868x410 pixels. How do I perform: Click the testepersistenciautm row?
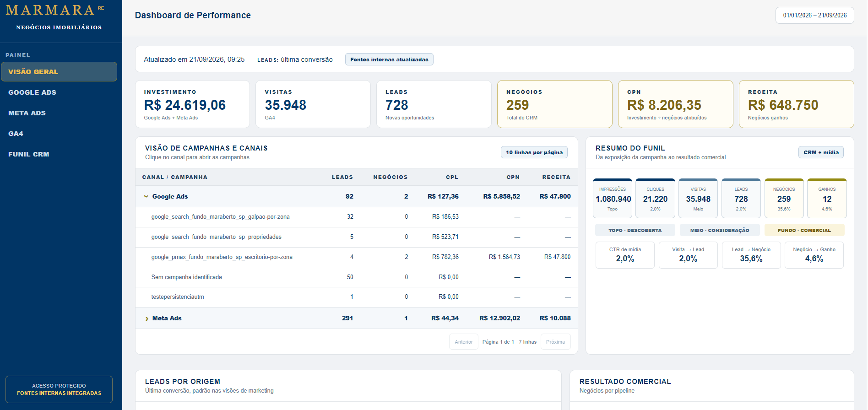(x=356, y=297)
